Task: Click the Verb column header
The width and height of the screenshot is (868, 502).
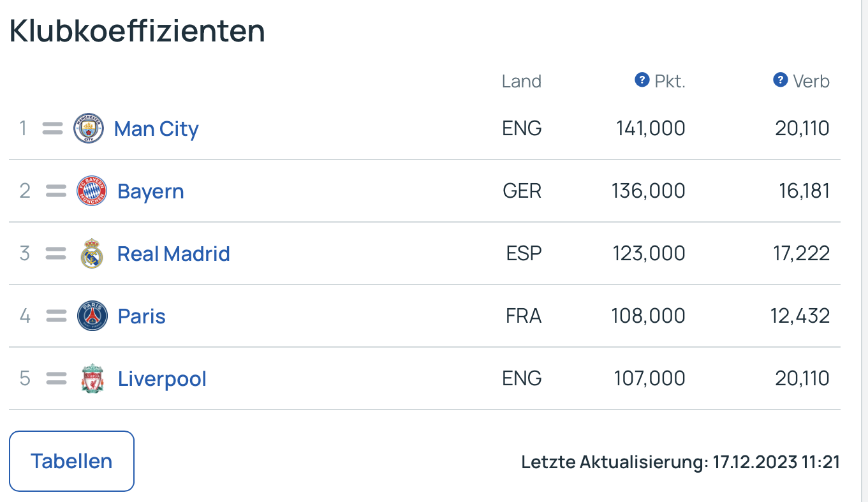Action: (811, 82)
